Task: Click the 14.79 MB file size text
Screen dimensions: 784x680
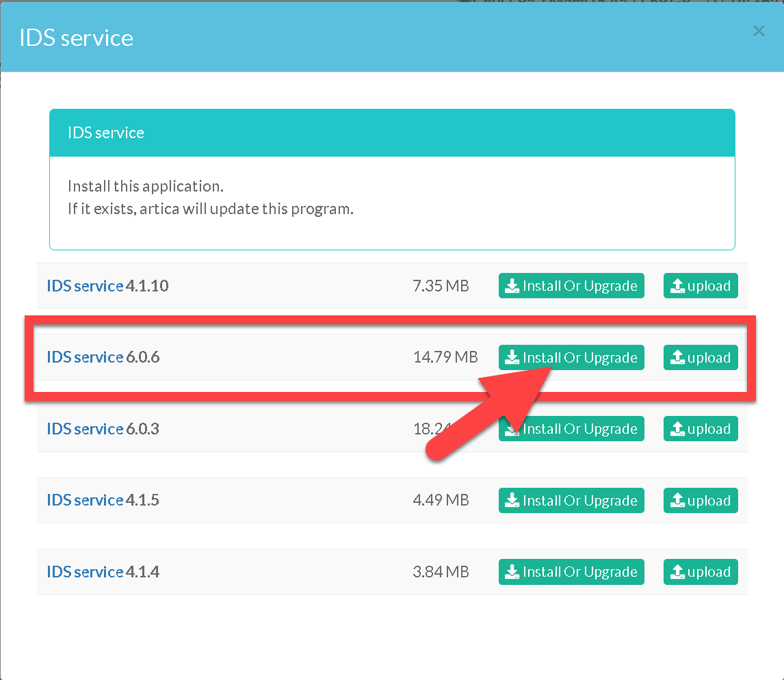Action: tap(445, 357)
